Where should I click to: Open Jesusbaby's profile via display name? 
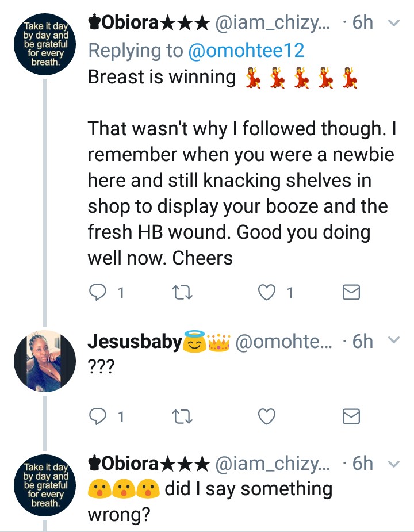pos(134,342)
